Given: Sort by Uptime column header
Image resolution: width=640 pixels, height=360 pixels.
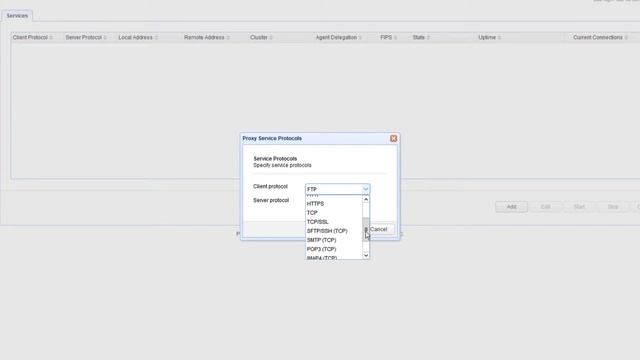Looking at the screenshot, I should pyautogui.click(x=489, y=37).
